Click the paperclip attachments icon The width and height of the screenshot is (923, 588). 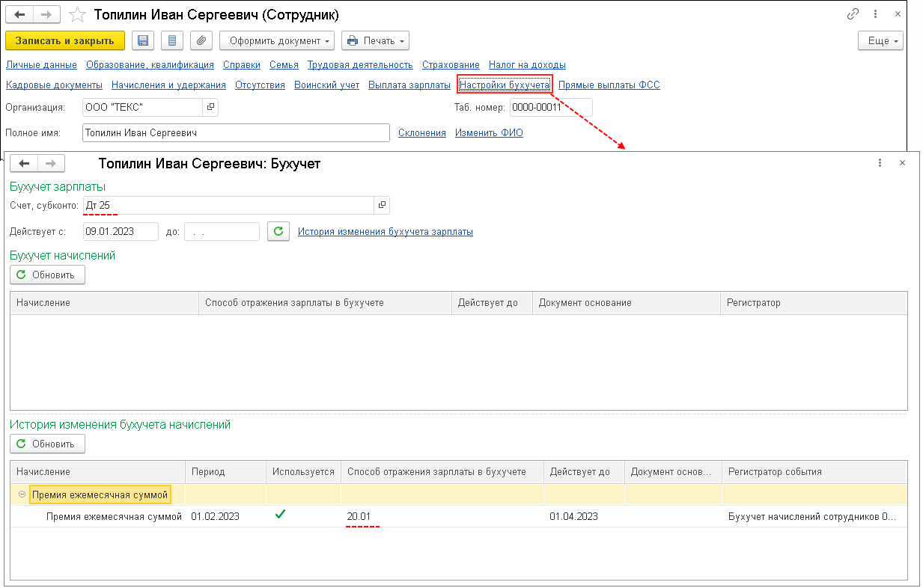201,40
